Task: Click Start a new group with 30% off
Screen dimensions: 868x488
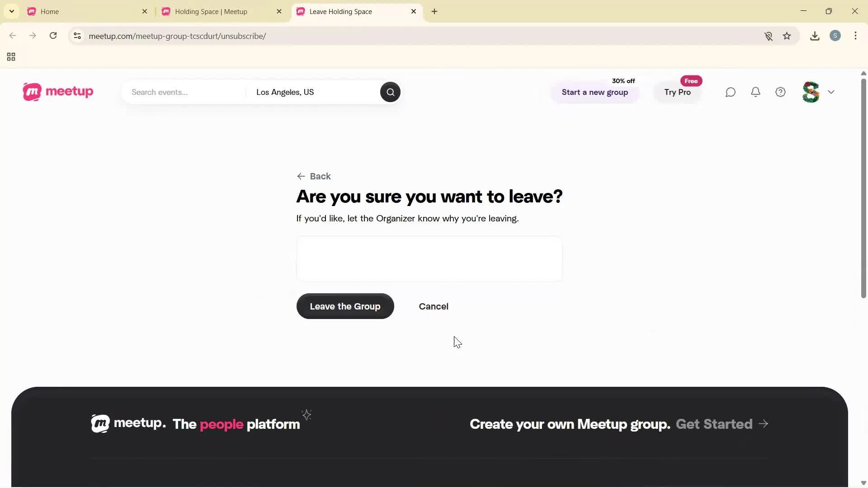Action: 595,92
